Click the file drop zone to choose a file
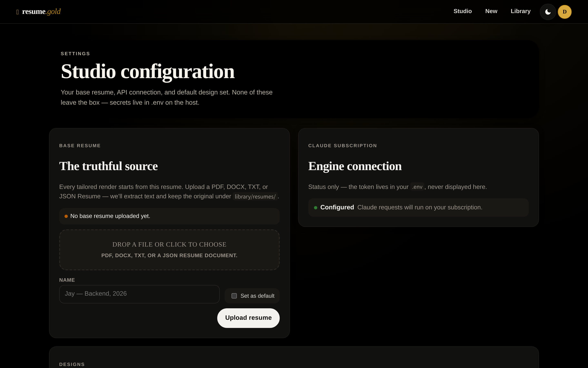Viewport: 588px width, 368px height. [169, 250]
